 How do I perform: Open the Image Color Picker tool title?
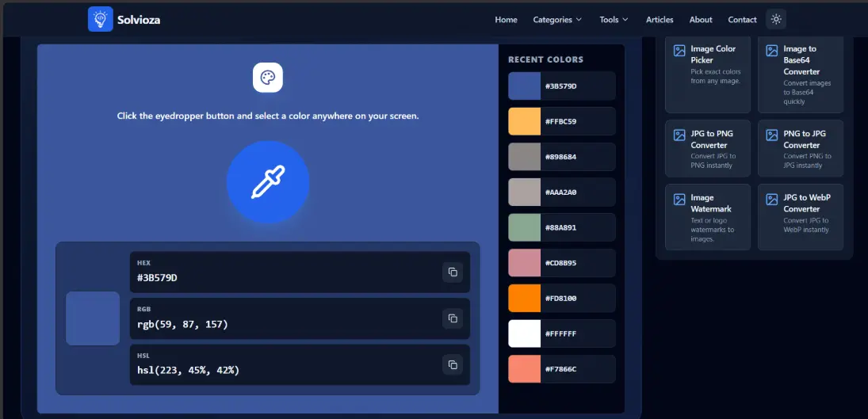[713, 54]
